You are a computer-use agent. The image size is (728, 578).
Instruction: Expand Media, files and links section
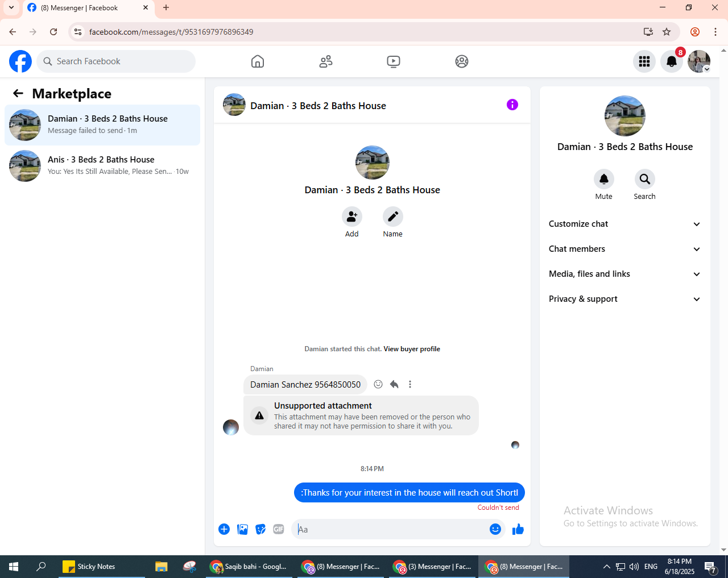point(624,274)
